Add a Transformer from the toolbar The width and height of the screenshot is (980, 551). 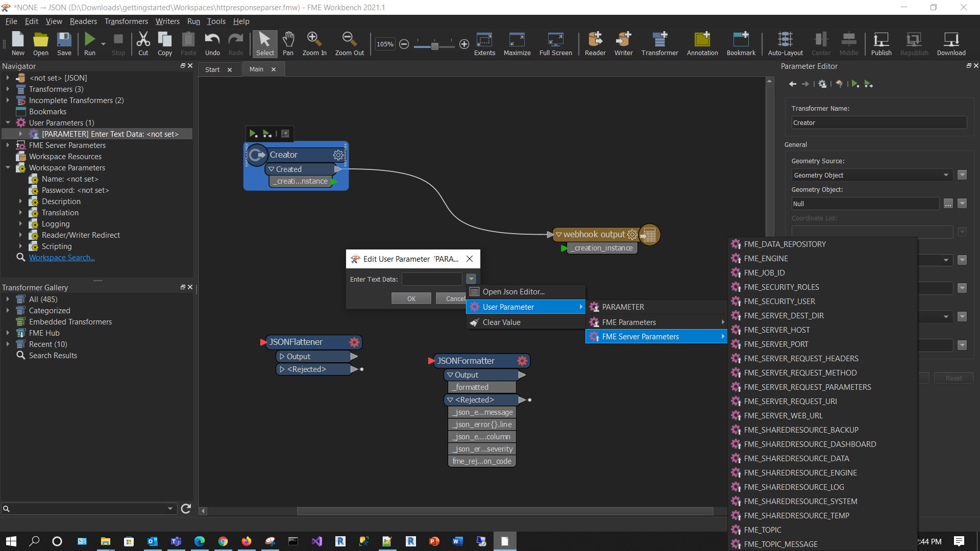660,43
